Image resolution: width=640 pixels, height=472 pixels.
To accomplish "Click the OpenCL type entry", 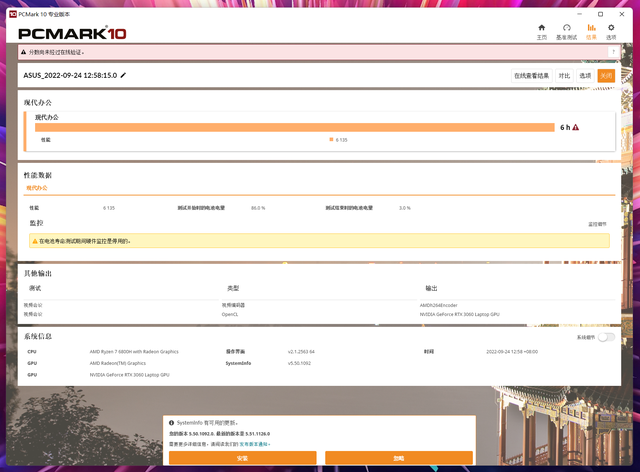I will click(230, 314).
